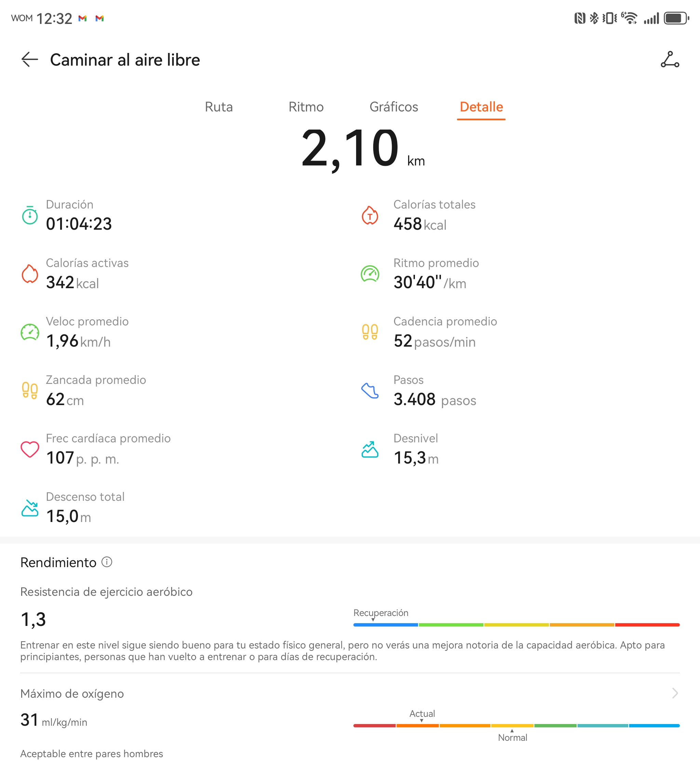Switch to the Ritmo tab
The height and width of the screenshot is (763, 700).
(x=306, y=107)
